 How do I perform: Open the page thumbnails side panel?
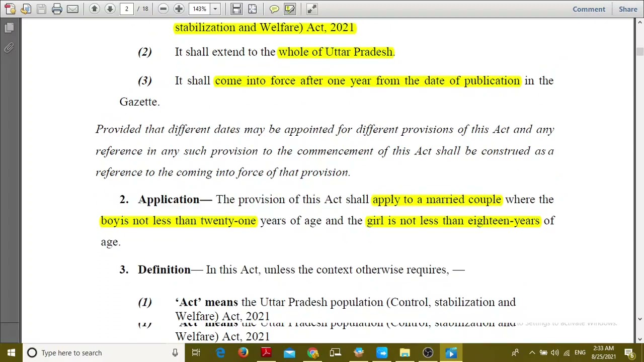[x=9, y=28]
